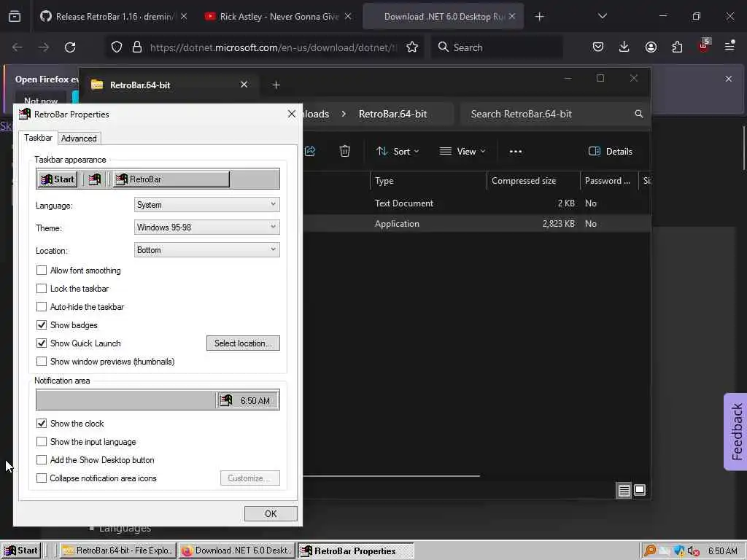Open the Extensions puzzle icon
This screenshot has width=747, height=560.
pyautogui.click(x=677, y=47)
